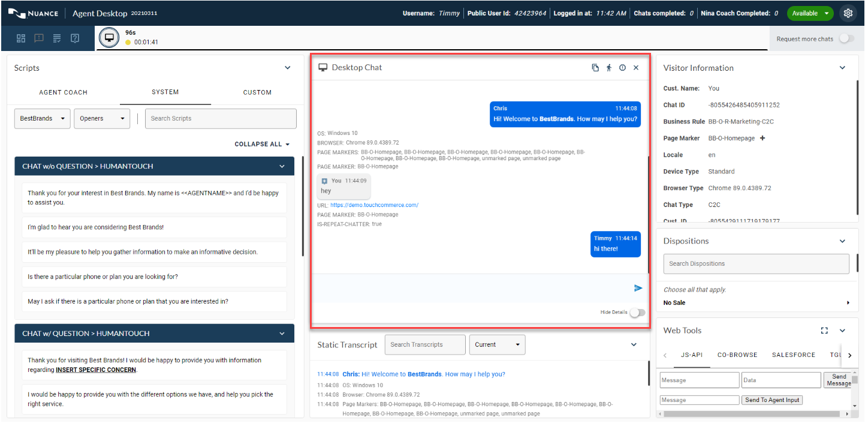The image size is (868, 423).
Task: Toggle the Request more chats switch
Action: coord(846,38)
